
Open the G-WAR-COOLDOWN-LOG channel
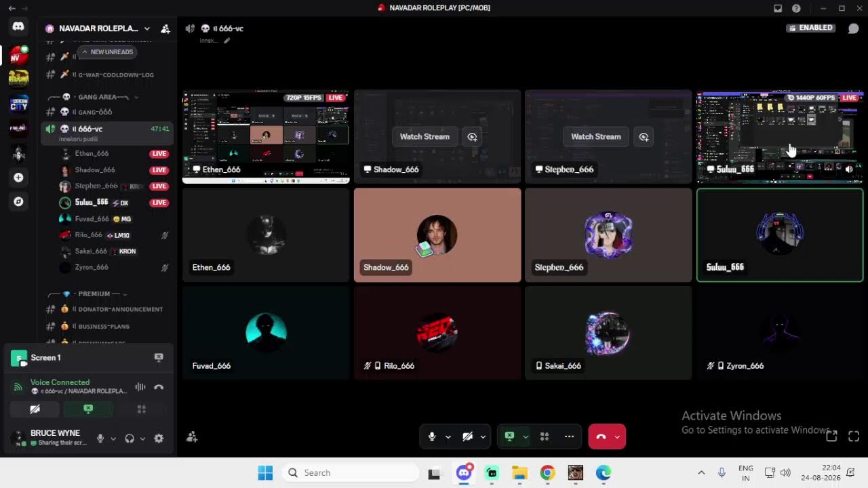[107, 75]
